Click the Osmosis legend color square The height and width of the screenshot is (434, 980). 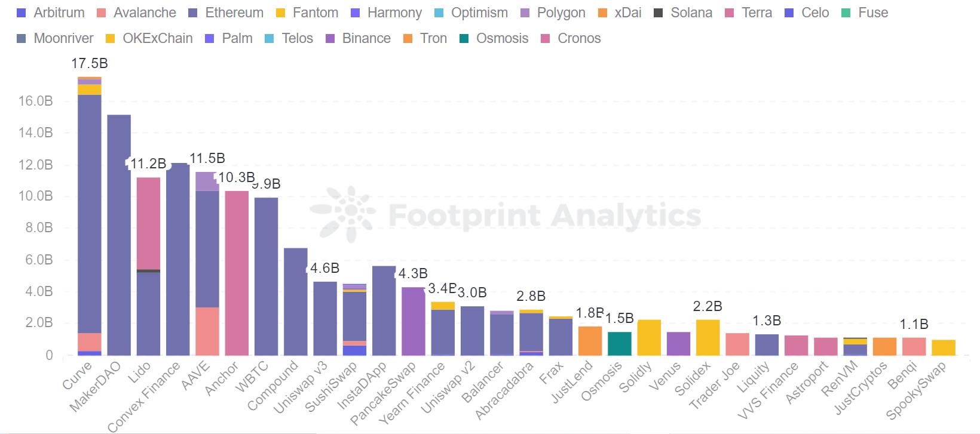click(x=464, y=38)
